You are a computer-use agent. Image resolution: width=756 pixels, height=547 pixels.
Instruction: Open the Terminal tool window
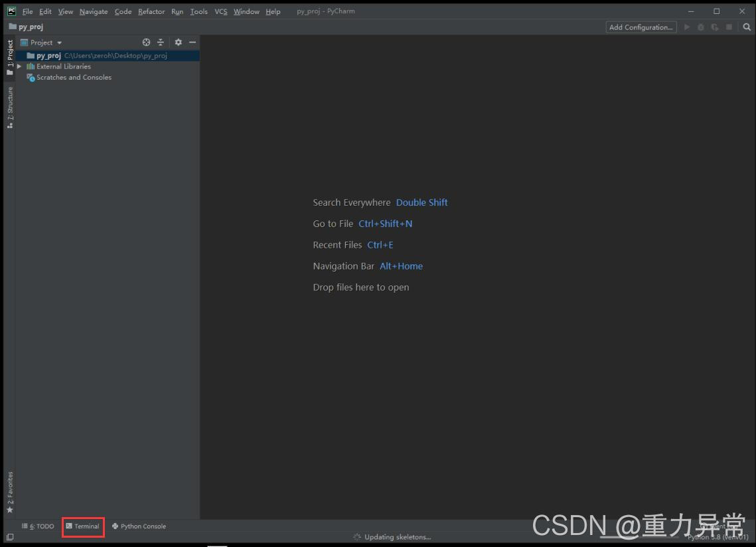83,526
